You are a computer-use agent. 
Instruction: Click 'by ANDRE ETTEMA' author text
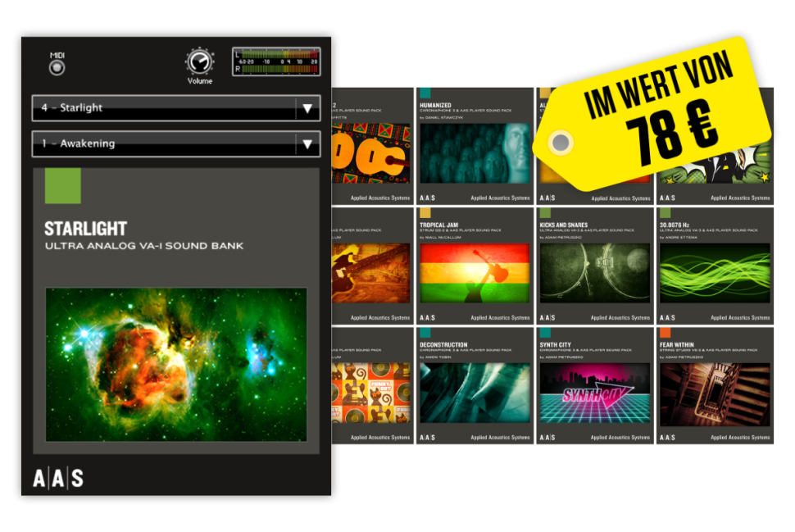pyautogui.click(x=679, y=238)
